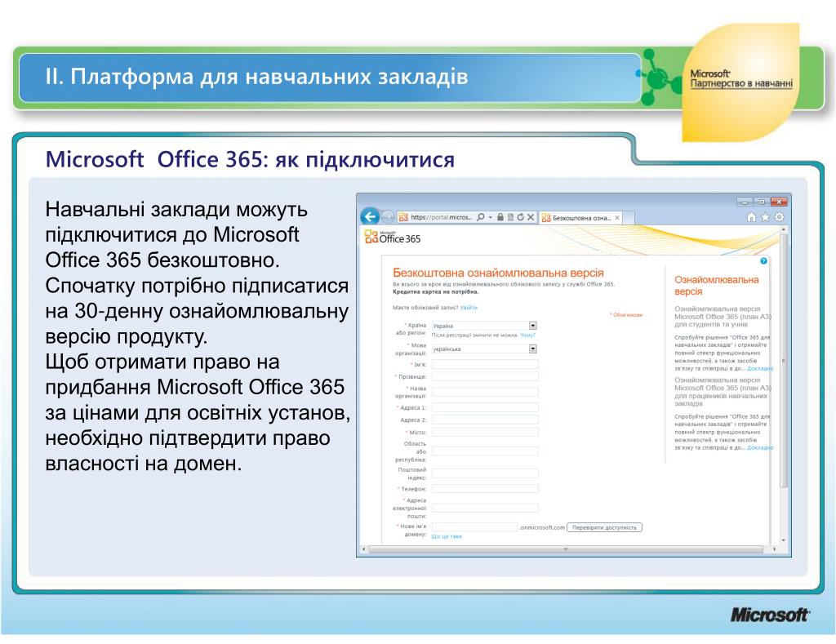Open a new blank browser tab

click(629, 217)
